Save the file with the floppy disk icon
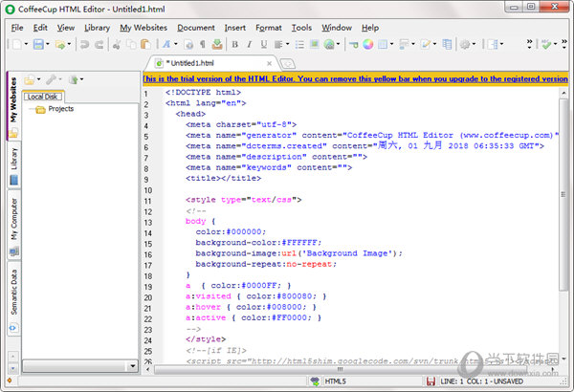The height and width of the screenshot is (392, 574). [x=38, y=44]
